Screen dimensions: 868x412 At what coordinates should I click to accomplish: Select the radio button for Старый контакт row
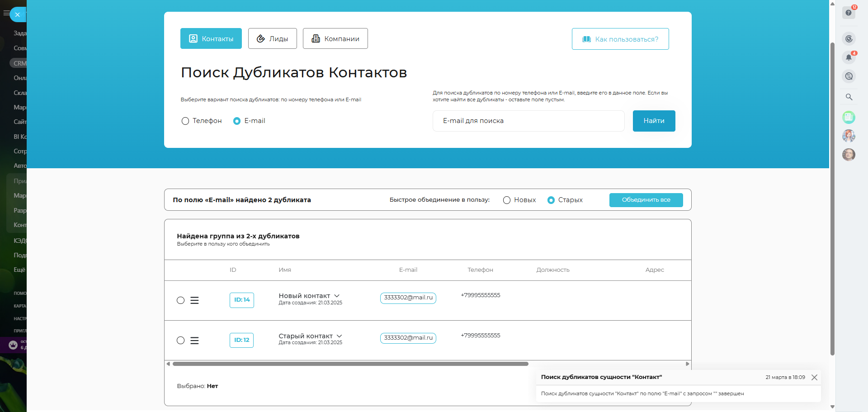coord(180,341)
